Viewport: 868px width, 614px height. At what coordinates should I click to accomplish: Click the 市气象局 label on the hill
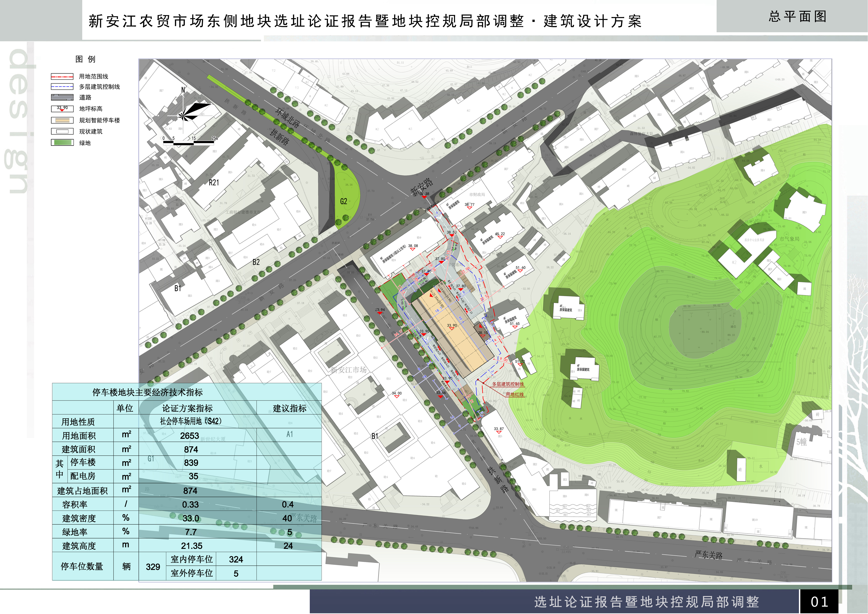click(x=789, y=239)
